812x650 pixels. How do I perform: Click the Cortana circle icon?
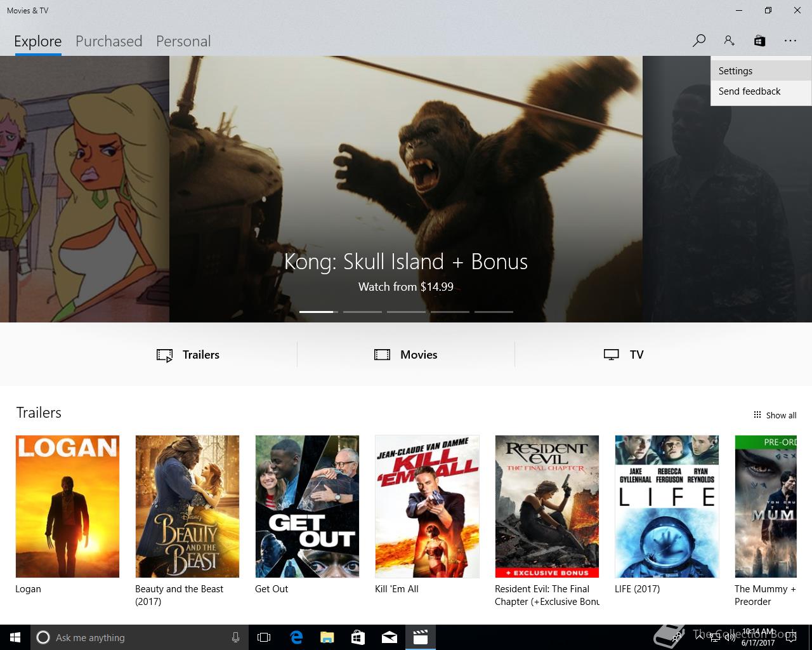pos(43,637)
